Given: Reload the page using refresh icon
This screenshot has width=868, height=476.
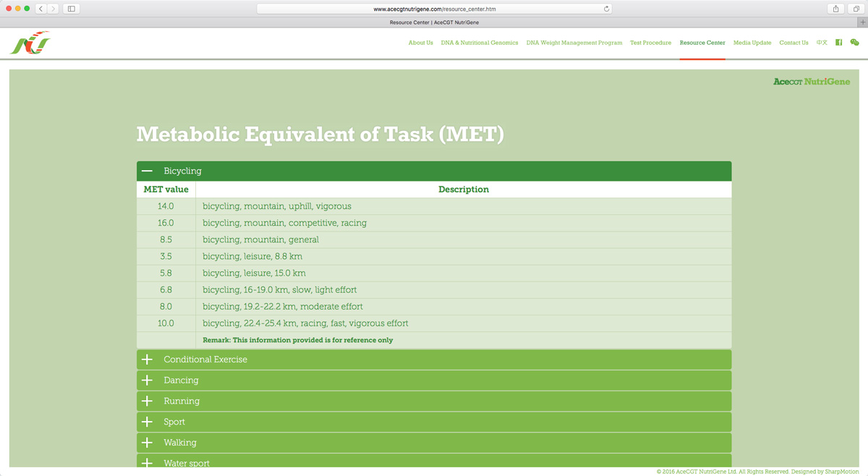Looking at the screenshot, I should pyautogui.click(x=606, y=9).
